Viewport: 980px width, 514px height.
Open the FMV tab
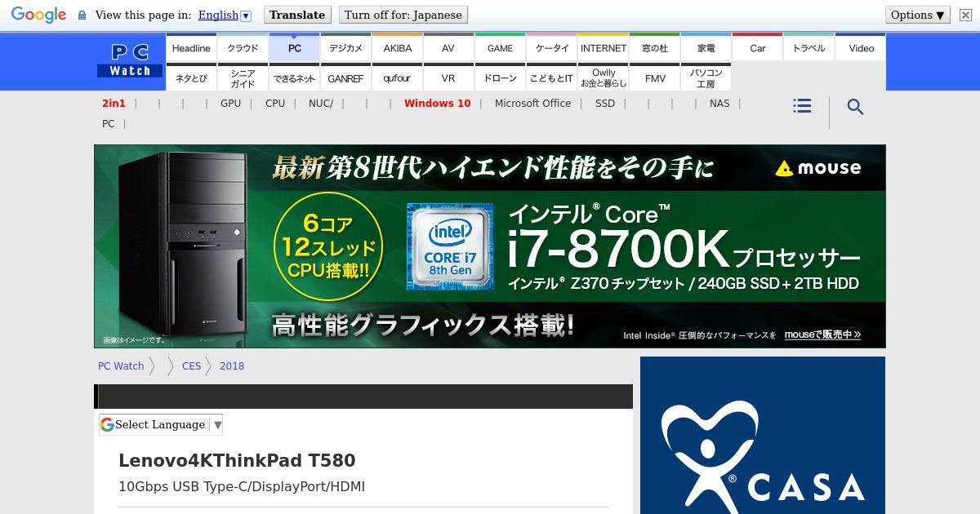coord(654,78)
